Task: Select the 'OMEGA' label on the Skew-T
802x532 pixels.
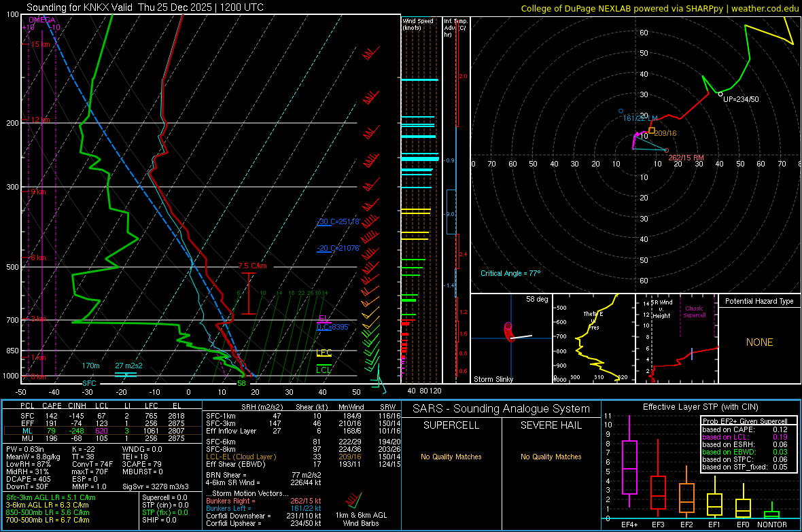Action: [x=42, y=20]
